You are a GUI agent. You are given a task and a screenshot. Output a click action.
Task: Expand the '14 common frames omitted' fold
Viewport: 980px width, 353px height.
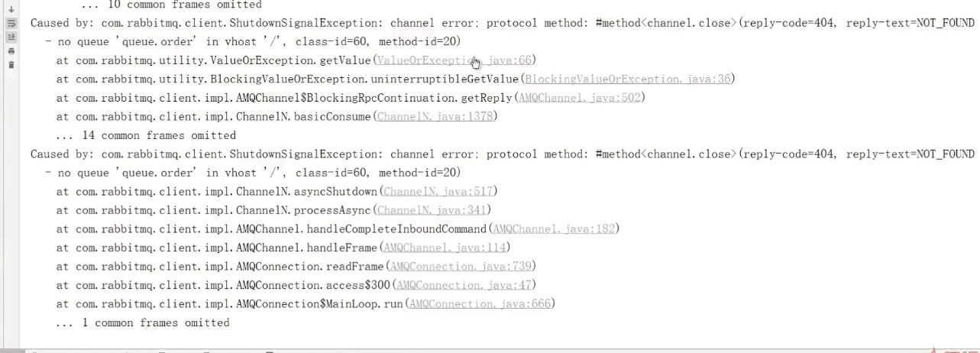146,135
